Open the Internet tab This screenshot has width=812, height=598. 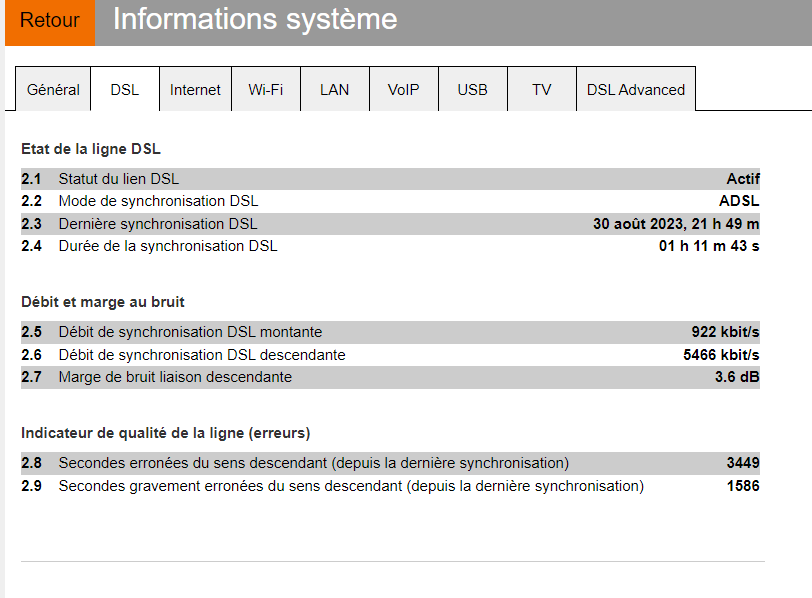[195, 89]
